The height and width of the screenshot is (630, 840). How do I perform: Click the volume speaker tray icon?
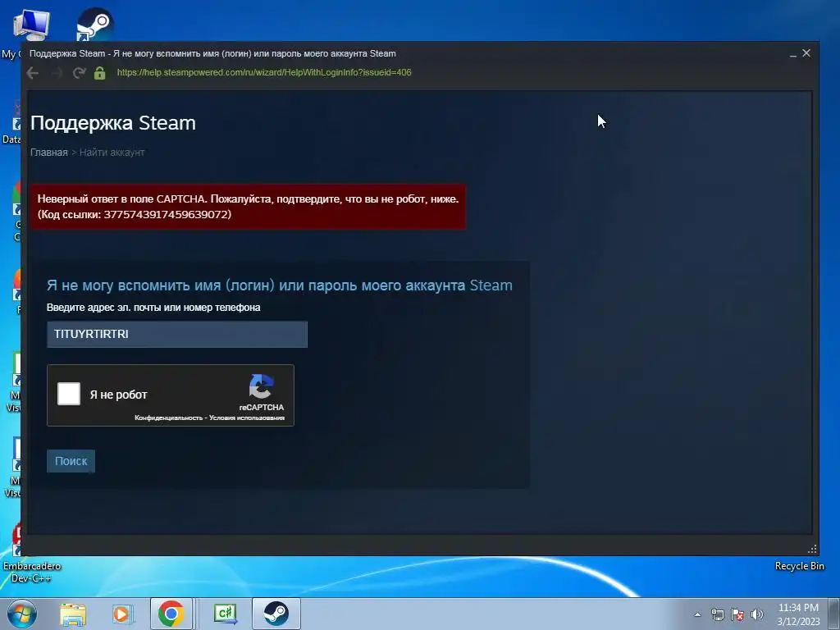[x=757, y=614]
